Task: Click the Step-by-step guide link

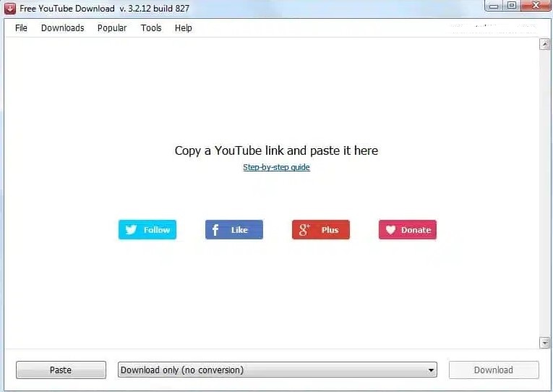Action: (x=276, y=167)
